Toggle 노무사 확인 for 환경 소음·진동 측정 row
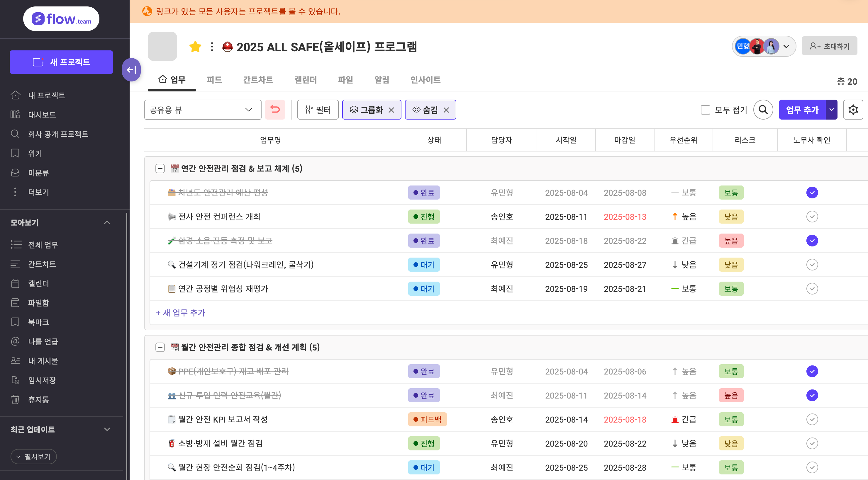868x480 pixels. (x=812, y=241)
